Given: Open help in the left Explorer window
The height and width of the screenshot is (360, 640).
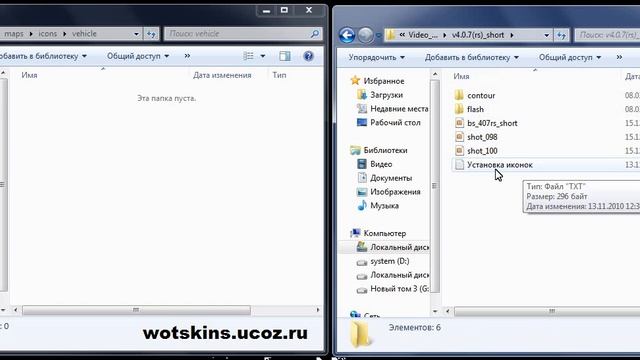Looking at the screenshot, I should [x=309, y=56].
